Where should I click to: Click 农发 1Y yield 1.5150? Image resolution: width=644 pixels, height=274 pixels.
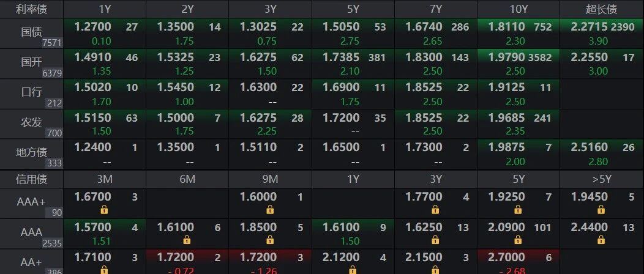click(93, 117)
